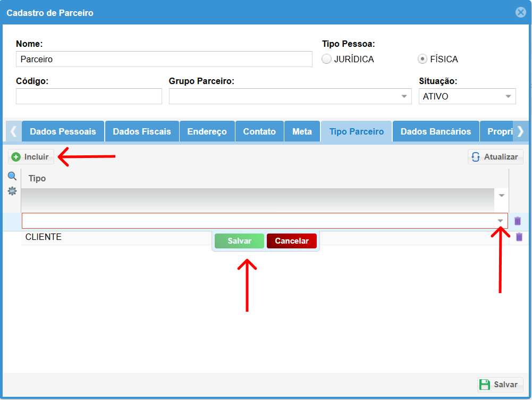This screenshot has width=532, height=400.
Task: Open grid settings gear icon
Action: [12, 191]
